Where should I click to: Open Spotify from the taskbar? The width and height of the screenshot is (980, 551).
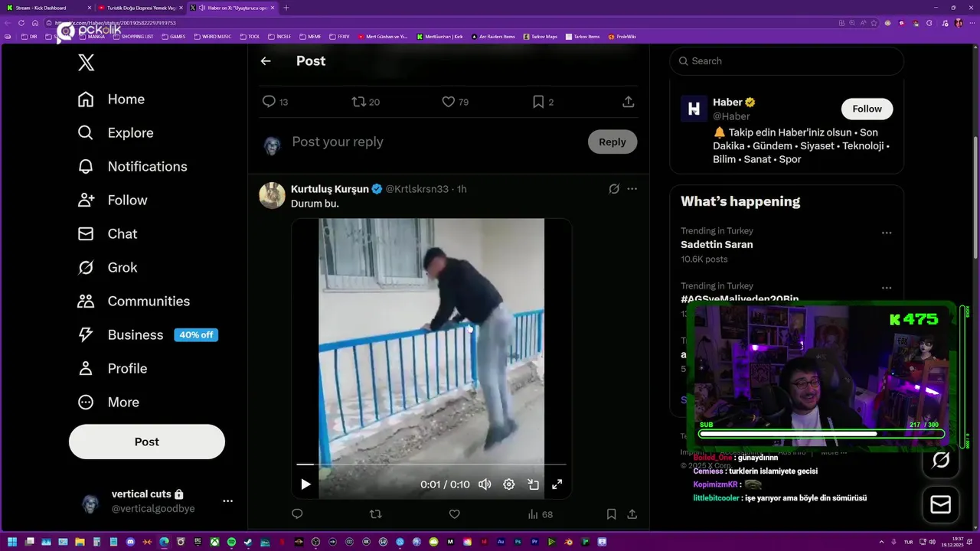tap(231, 542)
